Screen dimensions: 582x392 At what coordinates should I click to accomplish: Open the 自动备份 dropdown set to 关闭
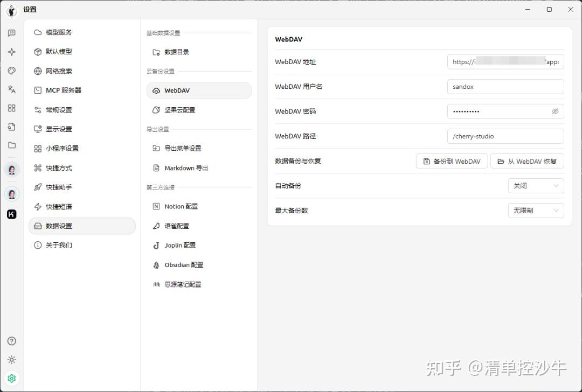coord(536,186)
